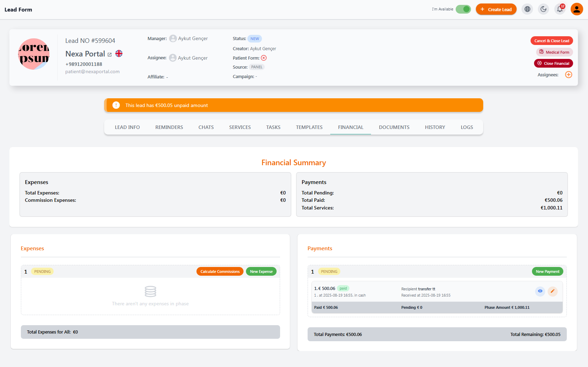Click Total Paid €500.06 value

[554, 200]
